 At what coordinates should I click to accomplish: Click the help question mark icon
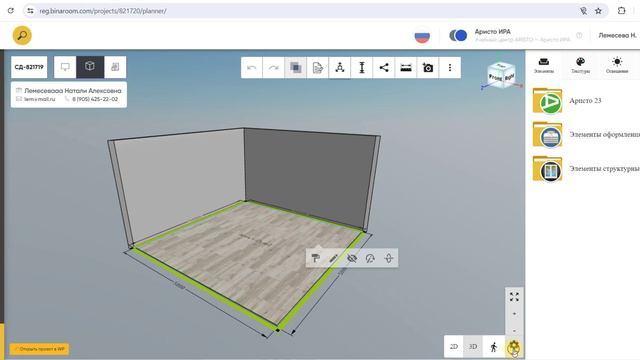579,36
